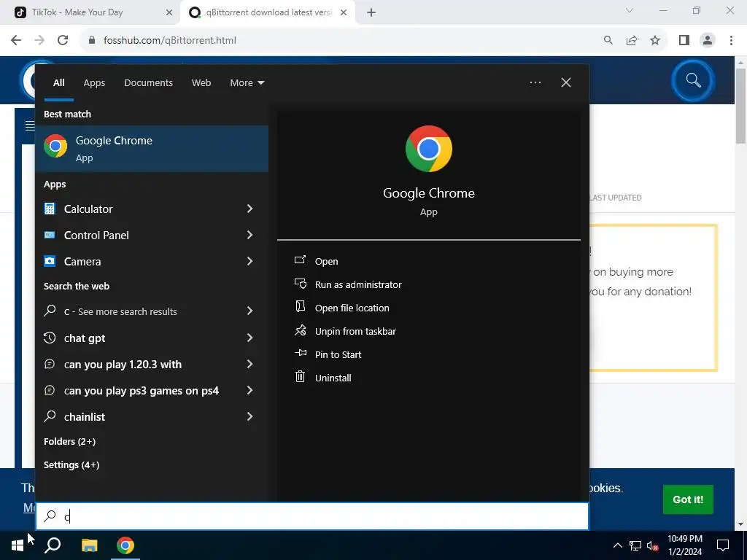Select the 'chainlist' web suggestion
Image resolution: width=747 pixels, height=560 pixels.
[x=85, y=416]
